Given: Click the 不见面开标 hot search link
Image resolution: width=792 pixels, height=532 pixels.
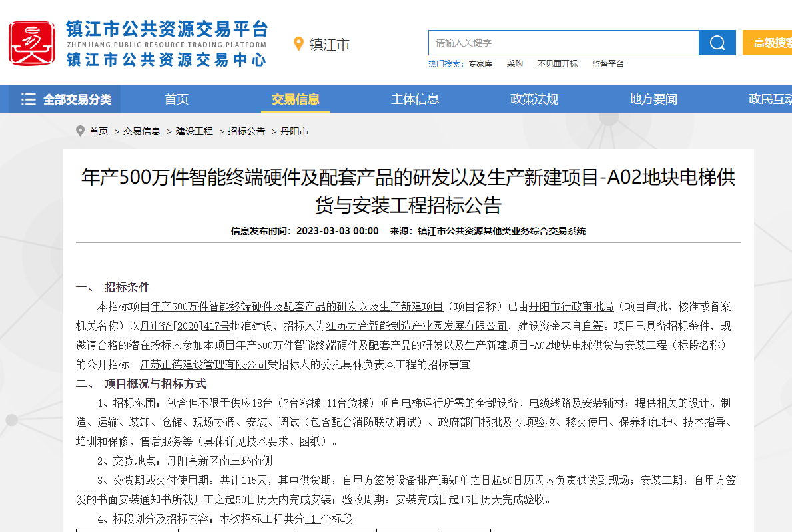Looking at the screenshot, I should 558,64.
